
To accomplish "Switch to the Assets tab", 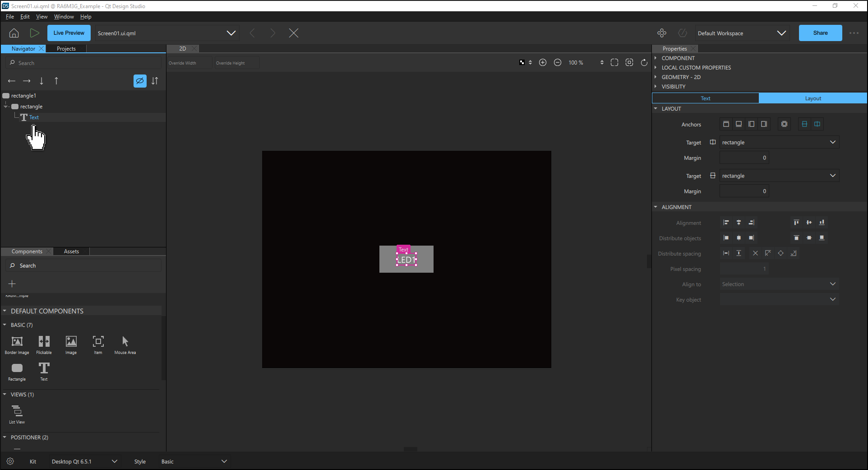I will (71, 251).
